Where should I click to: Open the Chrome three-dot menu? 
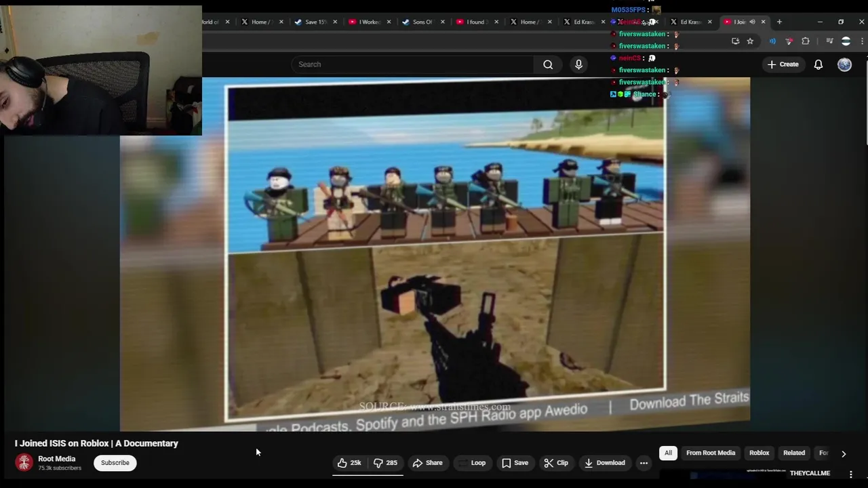click(x=863, y=41)
